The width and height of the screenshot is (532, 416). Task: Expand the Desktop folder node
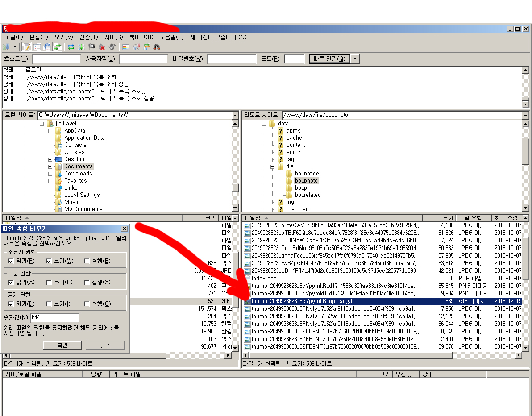pos(50,159)
